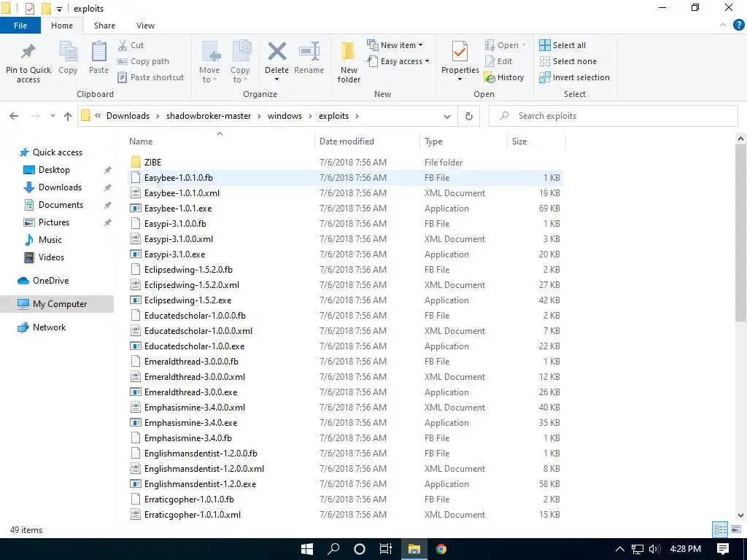This screenshot has height=560, width=747.
Task: Expand address bar history dropdown
Action: pos(447,116)
